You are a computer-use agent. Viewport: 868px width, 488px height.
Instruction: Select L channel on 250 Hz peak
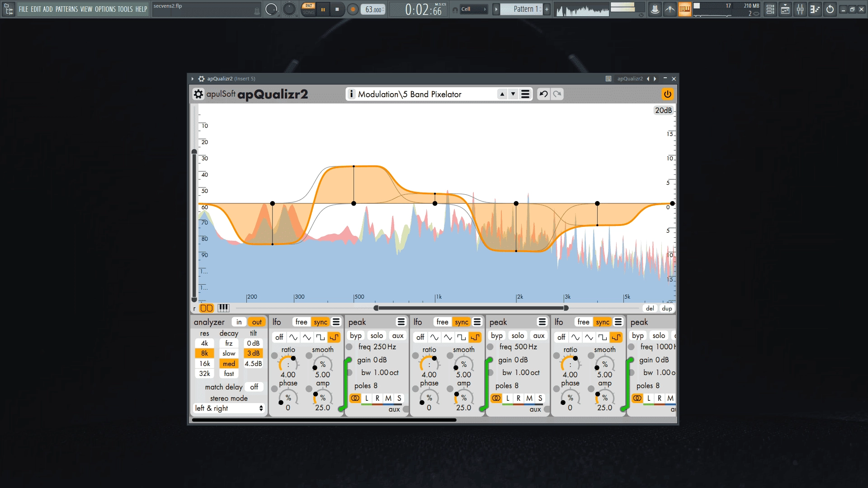[x=367, y=398]
